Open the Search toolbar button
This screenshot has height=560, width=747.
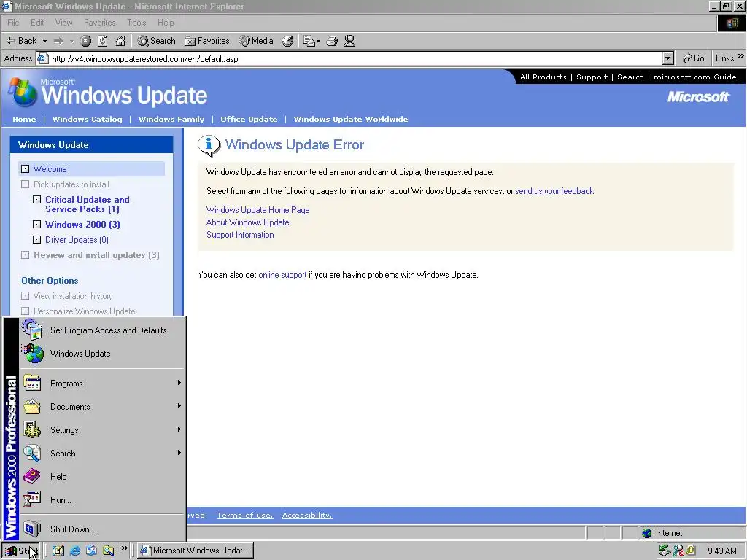(x=156, y=41)
